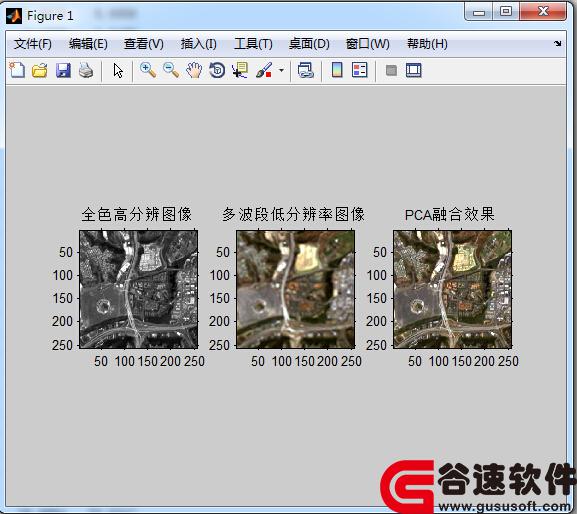The image size is (577, 514).
Task: Click the dock figure arrow at menu bar end
Action: tap(557, 43)
